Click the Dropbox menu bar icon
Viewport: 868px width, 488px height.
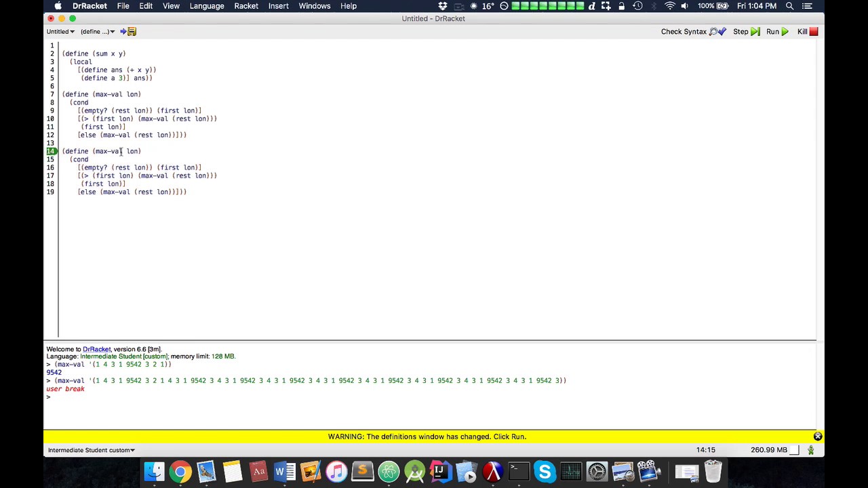tap(443, 6)
